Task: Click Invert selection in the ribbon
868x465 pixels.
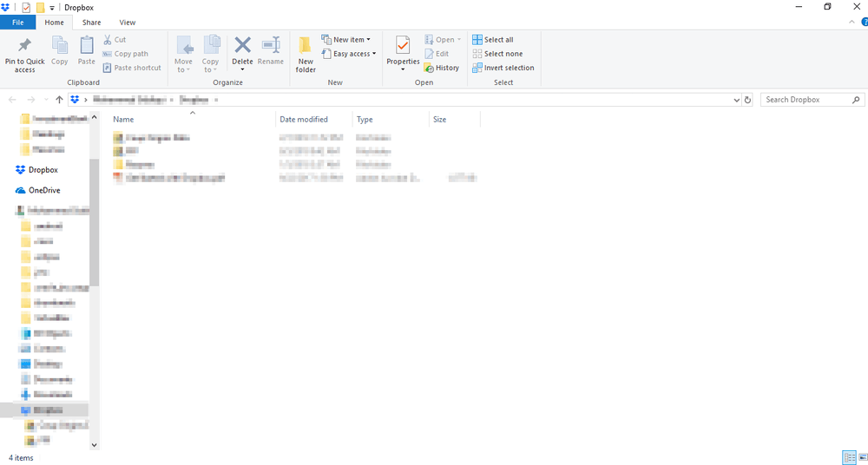Action: [503, 68]
